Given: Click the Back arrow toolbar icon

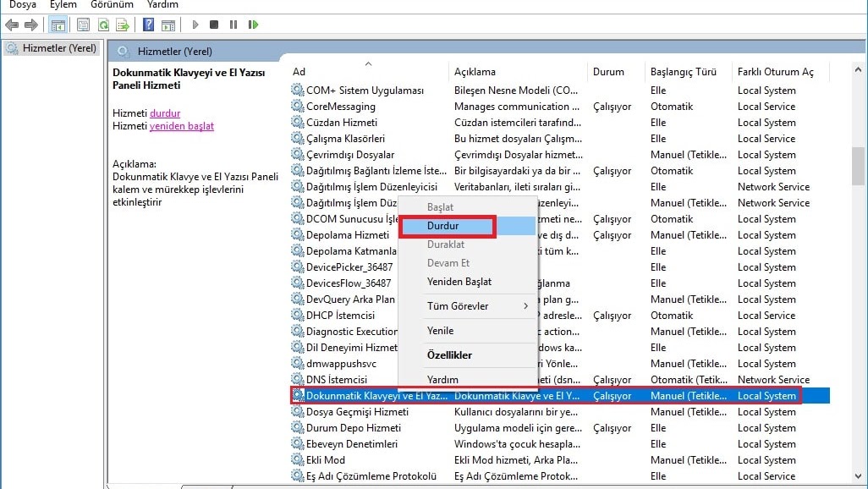Looking at the screenshot, I should click(x=12, y=25).
